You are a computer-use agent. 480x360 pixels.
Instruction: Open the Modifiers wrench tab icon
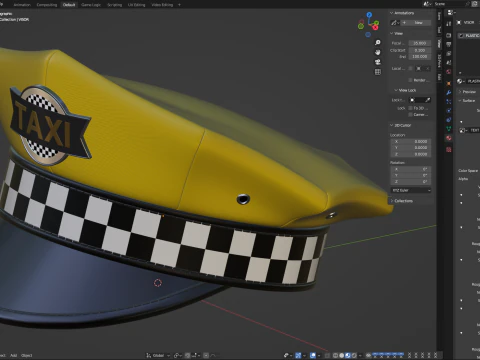point(449,93)
